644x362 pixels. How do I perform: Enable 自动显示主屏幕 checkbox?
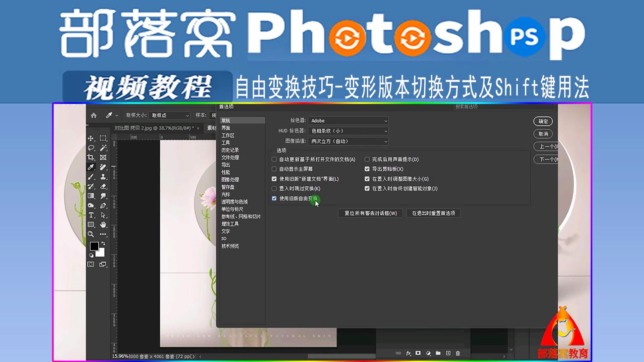[x=274, y=169]
